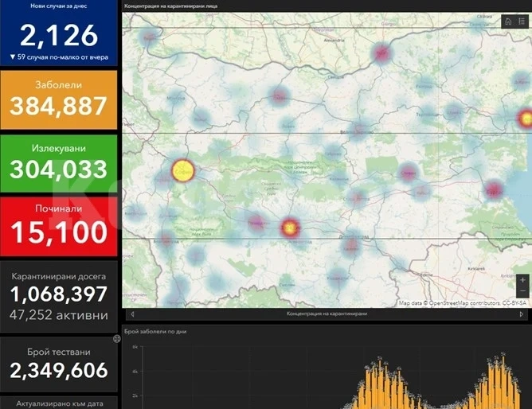This screenshot has width=532, height=409.
Task: Zoom out of the map with minus
Action: 522,291
